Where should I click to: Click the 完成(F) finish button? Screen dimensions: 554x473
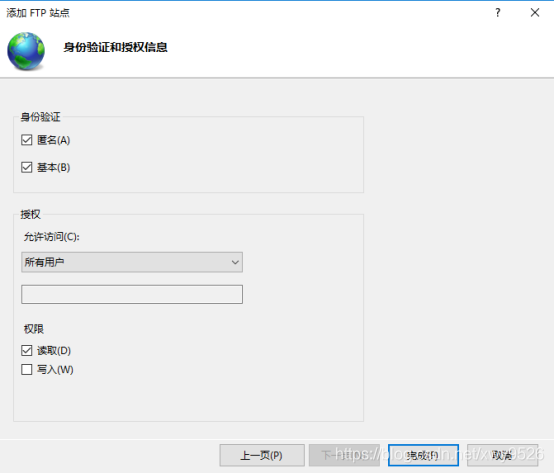pos(423,455)
